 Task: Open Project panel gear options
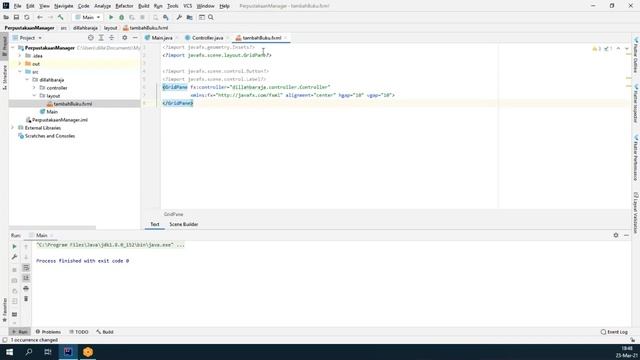tap(124, 38)
